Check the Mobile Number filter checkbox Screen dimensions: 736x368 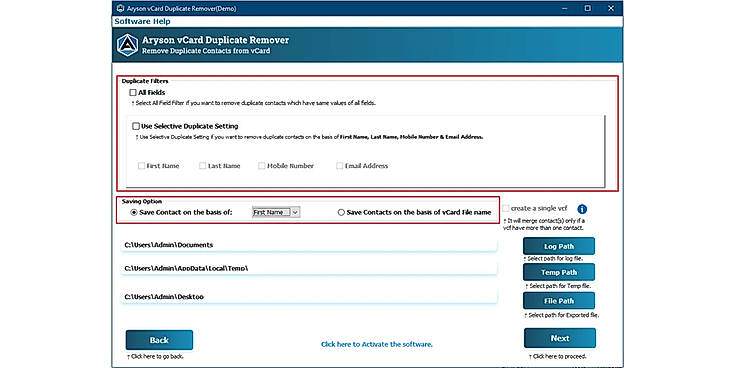point(261,166)
